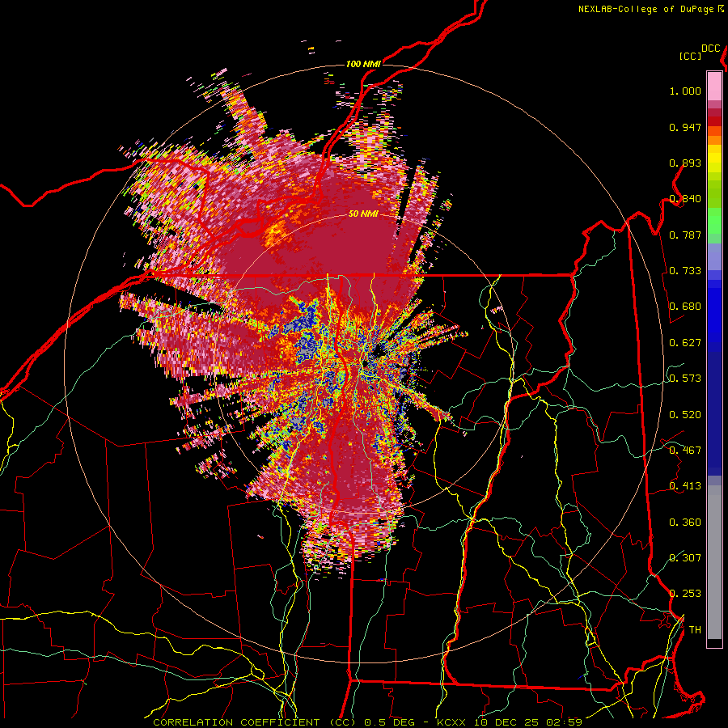The image size is (728, 728).
Task: Click the pink top segment of the color bar
Action: (714, 86)
